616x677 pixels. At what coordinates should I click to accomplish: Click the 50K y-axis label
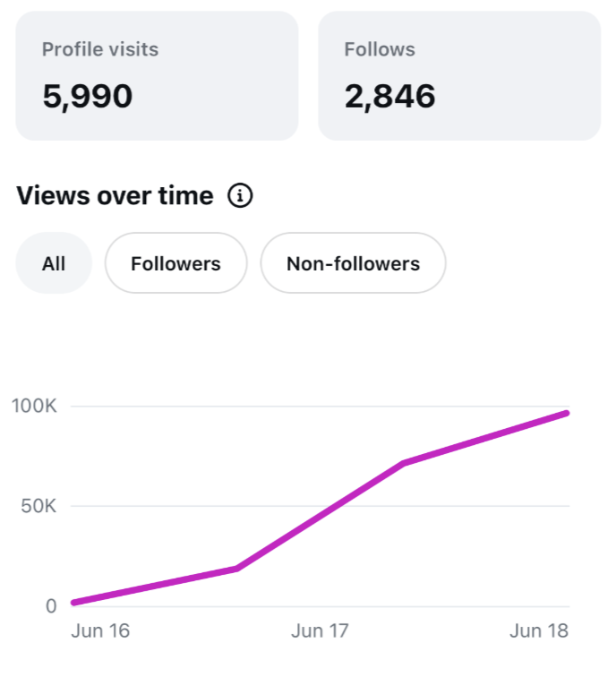point(38,506)
